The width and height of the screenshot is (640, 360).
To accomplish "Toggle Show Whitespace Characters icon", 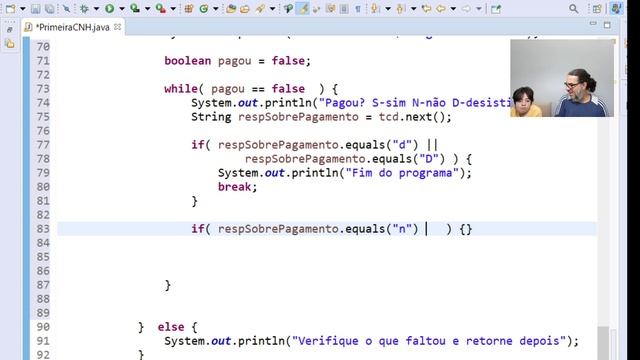I will [x=358, y=9].
